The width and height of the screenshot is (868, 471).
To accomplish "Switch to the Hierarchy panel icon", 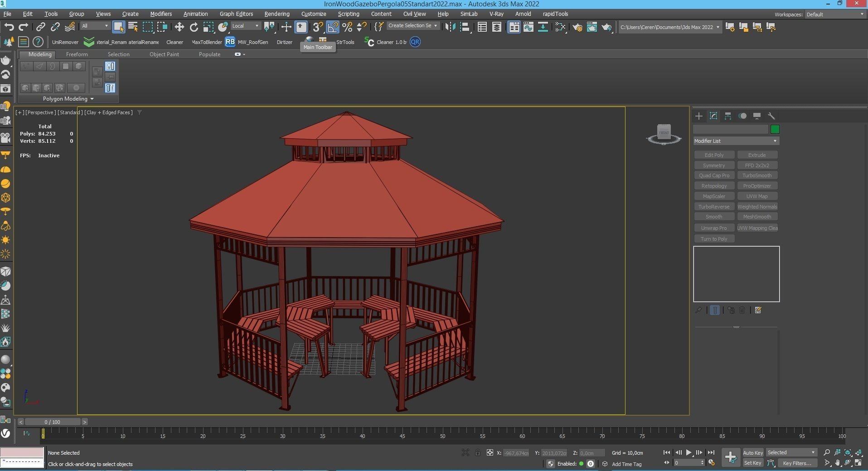I will [x=728, y=116].
